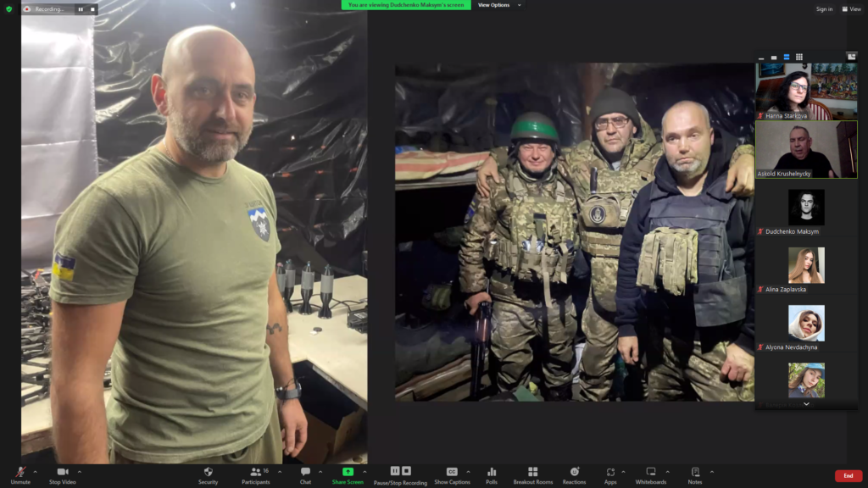The height and width of the screenshot is (488, 868).
Task: Turn on Show Captions
Action: click(x=452, y=475)
